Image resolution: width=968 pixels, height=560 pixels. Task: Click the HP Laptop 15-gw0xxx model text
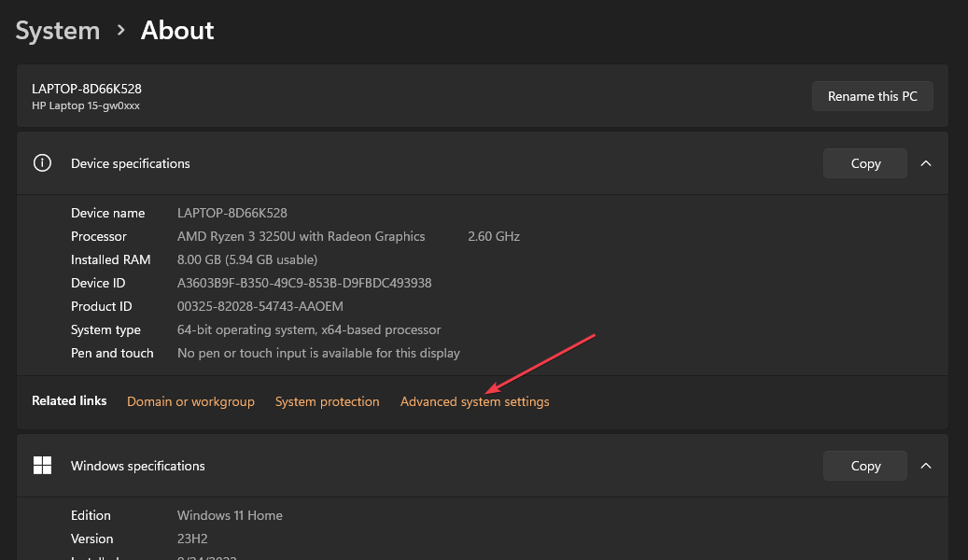(x=86, y=105)
